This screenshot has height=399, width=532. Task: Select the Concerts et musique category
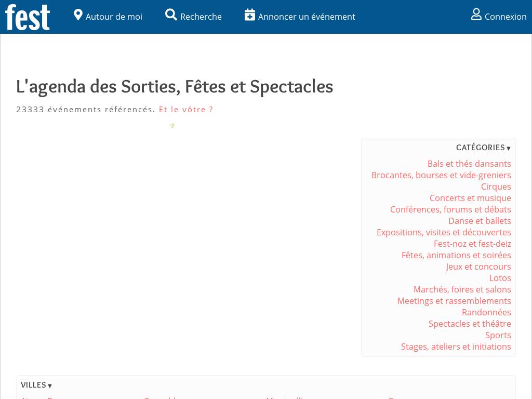(x=470, y=198)
